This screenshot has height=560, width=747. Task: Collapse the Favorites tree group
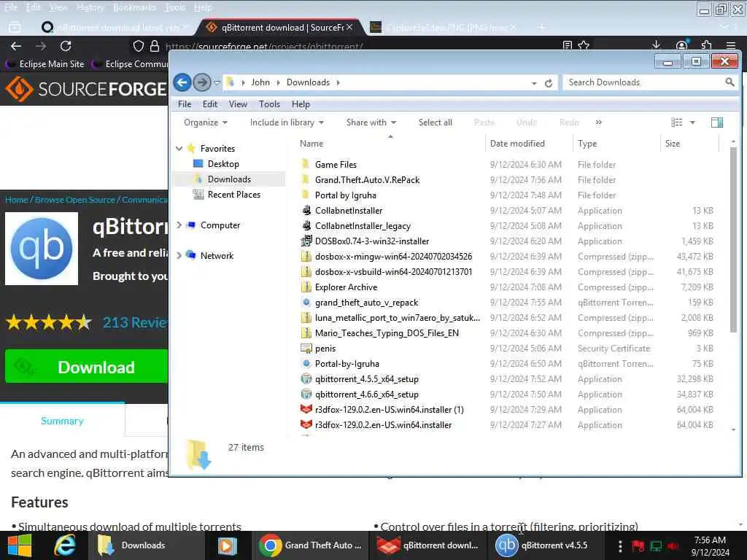pos(179,149)
